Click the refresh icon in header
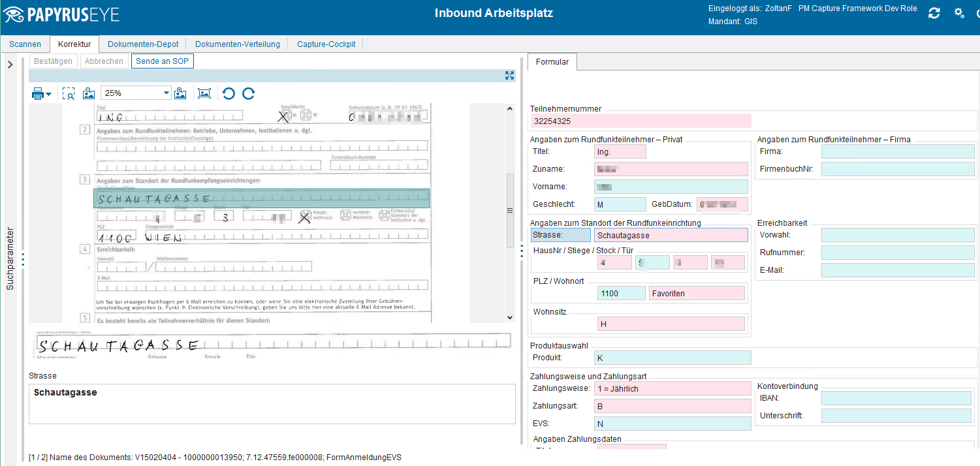980x466 pixels. pyautogui.click(x=934, y=13)
